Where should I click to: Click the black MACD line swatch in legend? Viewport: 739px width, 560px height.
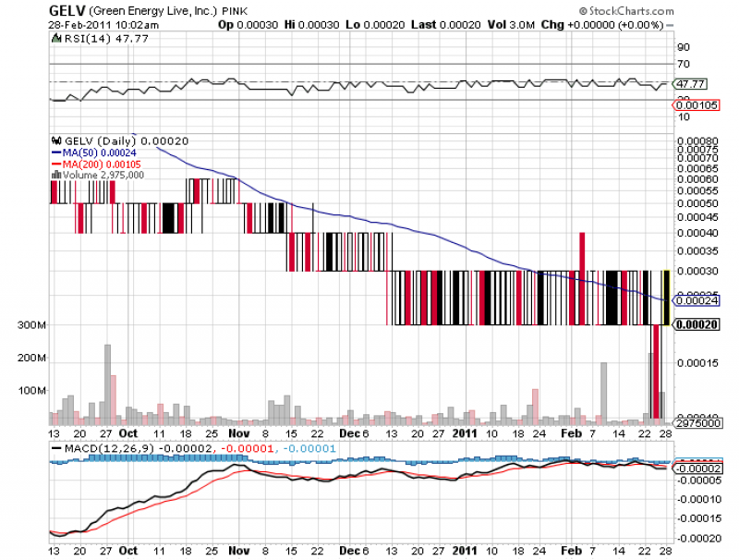point(56,448)
